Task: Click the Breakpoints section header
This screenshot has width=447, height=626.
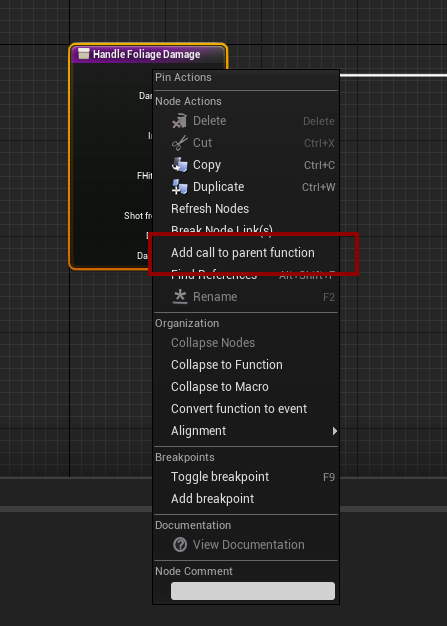Action: coord(185,457)
